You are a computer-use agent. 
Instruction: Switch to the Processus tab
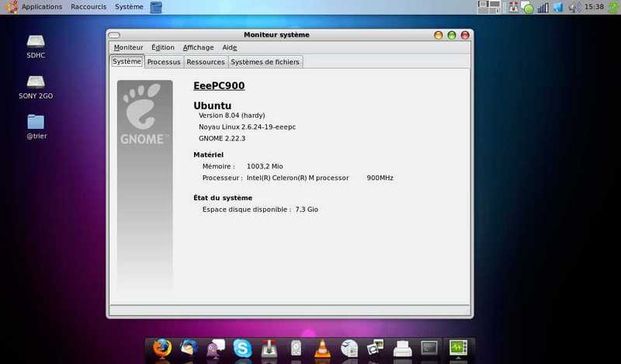point(164,62)
